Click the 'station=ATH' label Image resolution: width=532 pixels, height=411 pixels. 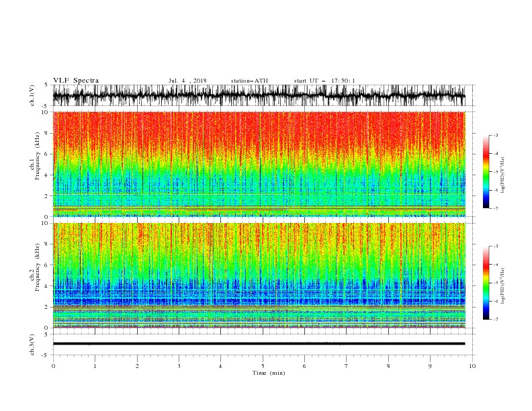click(x=249, y=81)
